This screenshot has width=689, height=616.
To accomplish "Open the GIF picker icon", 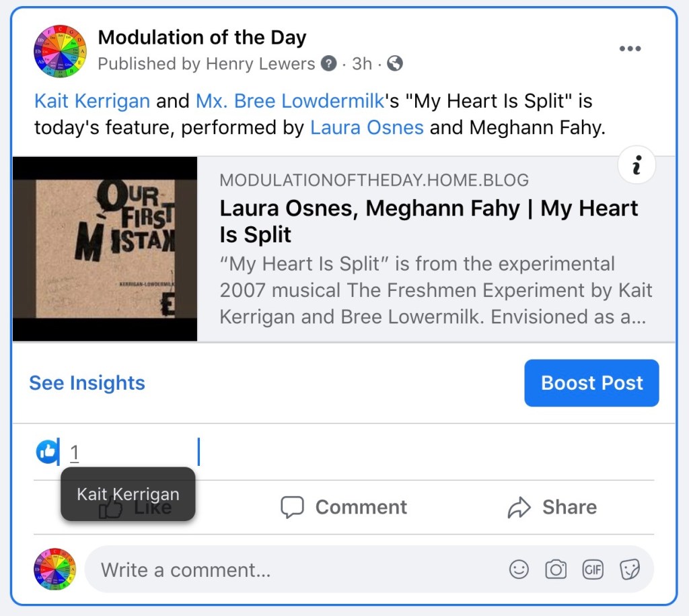I will point(593,570).
